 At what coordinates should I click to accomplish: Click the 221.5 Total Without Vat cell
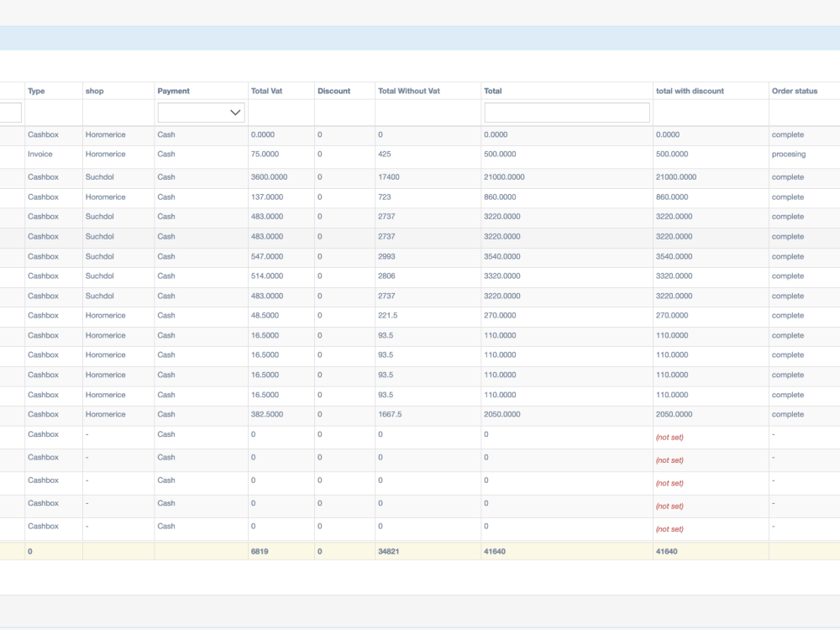point(388,316)
